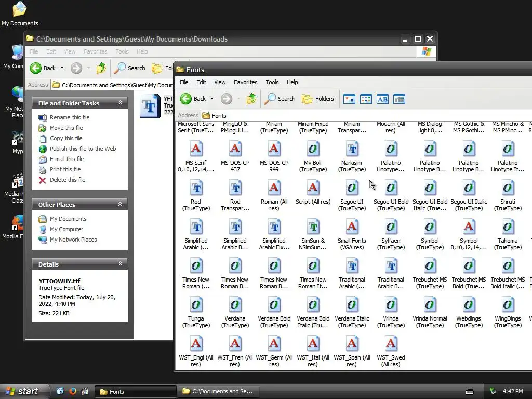Collapse the Details panel

120,264
